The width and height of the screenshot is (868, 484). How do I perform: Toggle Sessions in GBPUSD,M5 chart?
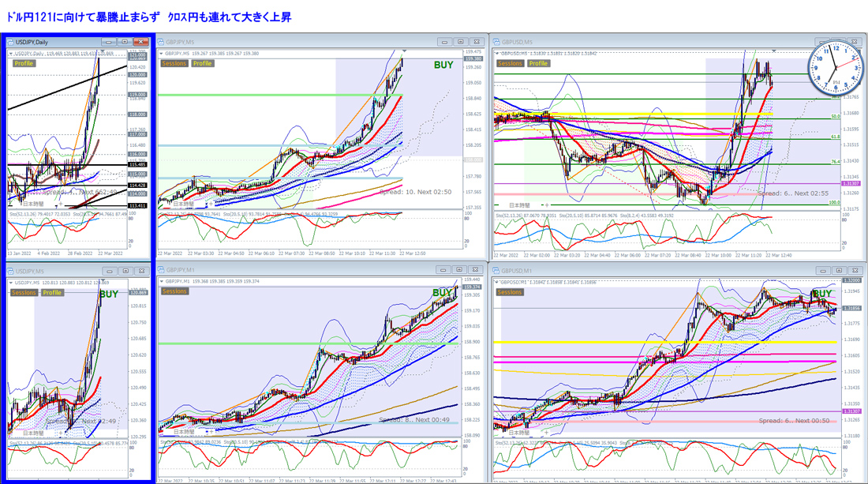[x=510, y=64]
